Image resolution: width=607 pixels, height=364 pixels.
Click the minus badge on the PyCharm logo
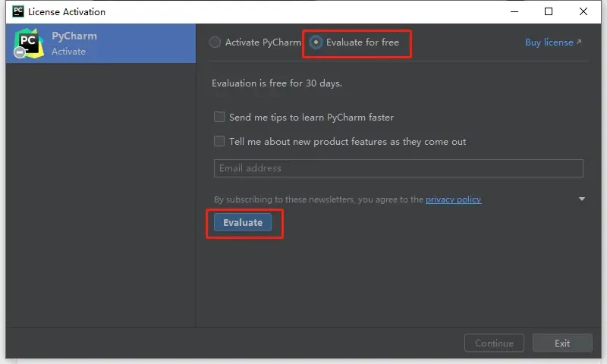[20, 53]
